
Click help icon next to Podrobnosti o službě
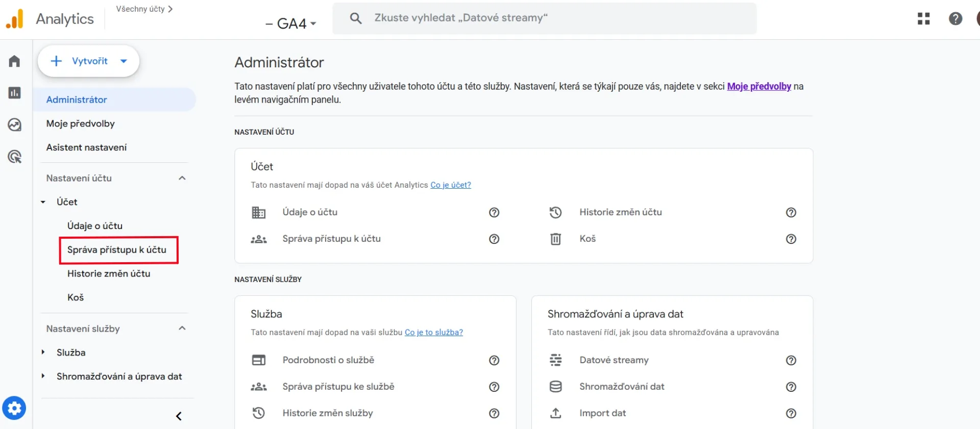coord(494,361)
